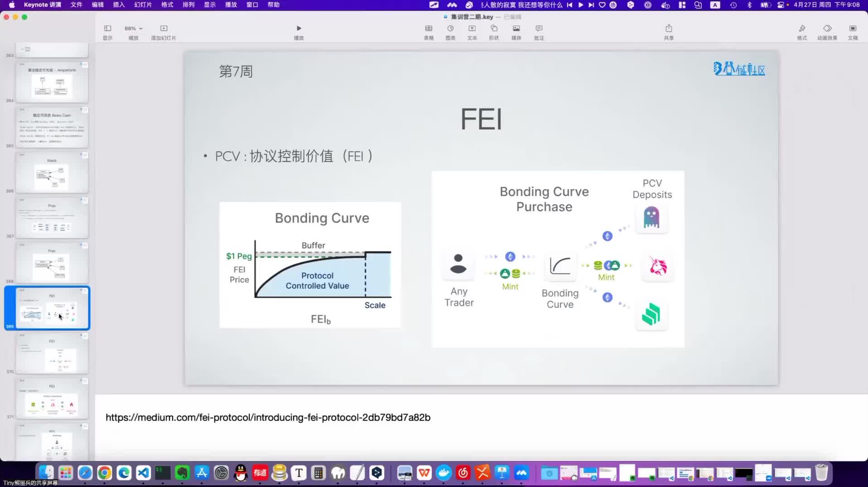This screenshot has height=487, width=868.
Task: Open Keynote from the Dock
Action: point(502,473)
